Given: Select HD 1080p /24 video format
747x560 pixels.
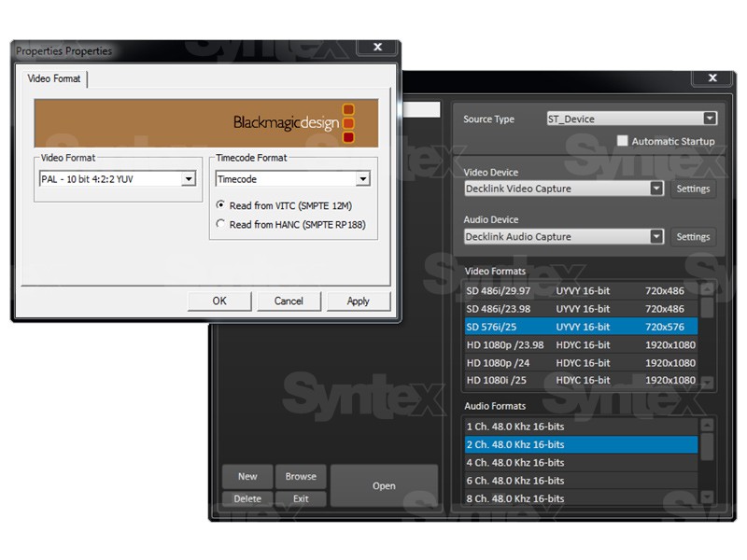Looking at the screenshot, I should (x=579, y=363).
